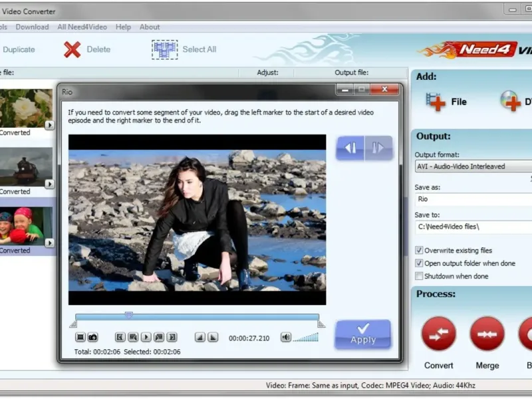The image size is (532, 399).
Task: Click the Total: 00:02:06 text
Action: point(97,352)
